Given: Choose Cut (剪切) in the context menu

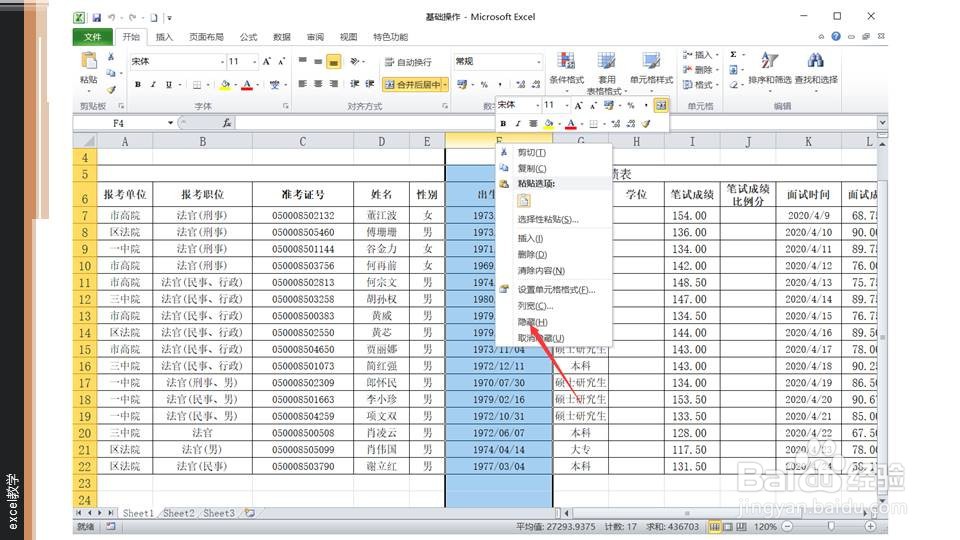Looking at the screenshot, I should click(556, 152).
